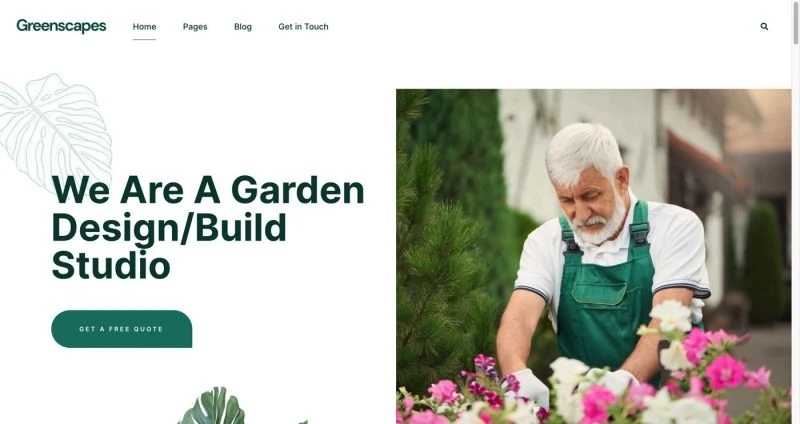
Task: Open the search magnifier icon
Action: click(x=764, y=27)
